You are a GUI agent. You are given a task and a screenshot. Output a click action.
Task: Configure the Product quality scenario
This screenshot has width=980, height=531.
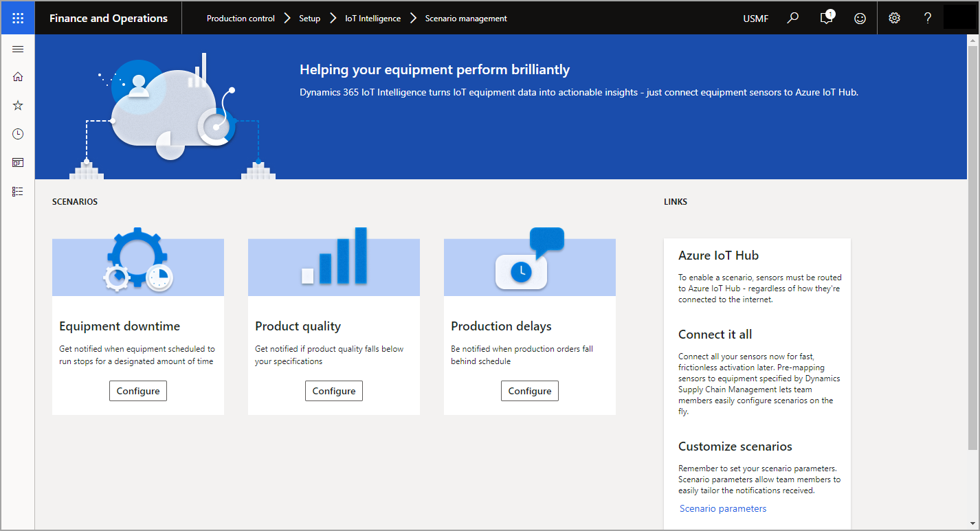click(334, 391)
